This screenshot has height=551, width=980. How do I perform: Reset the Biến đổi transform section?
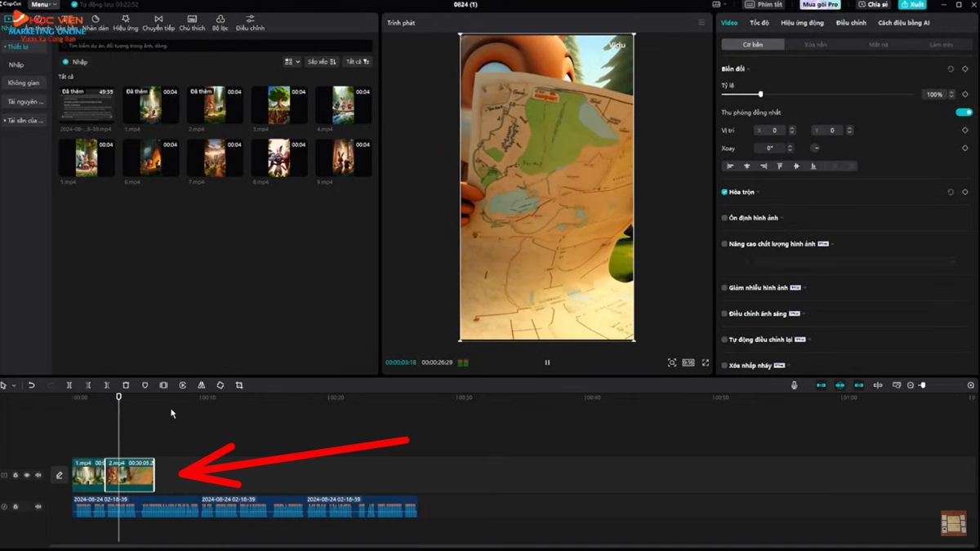(951, 69)
